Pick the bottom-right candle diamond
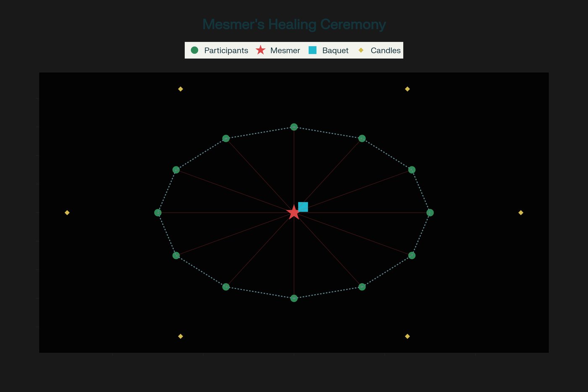Image resolution: width=588 pixels, height=392 pixels. tap(407, 336)
